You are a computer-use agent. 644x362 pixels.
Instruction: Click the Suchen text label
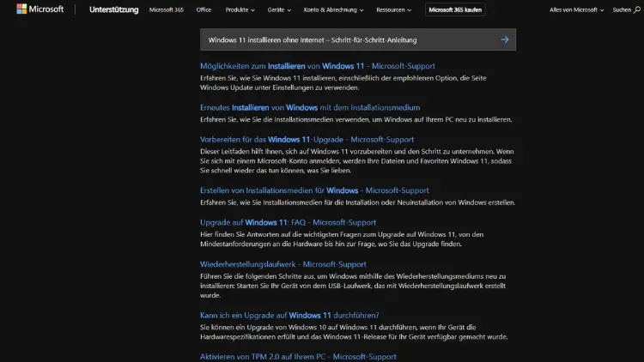[x=622, y=9]
